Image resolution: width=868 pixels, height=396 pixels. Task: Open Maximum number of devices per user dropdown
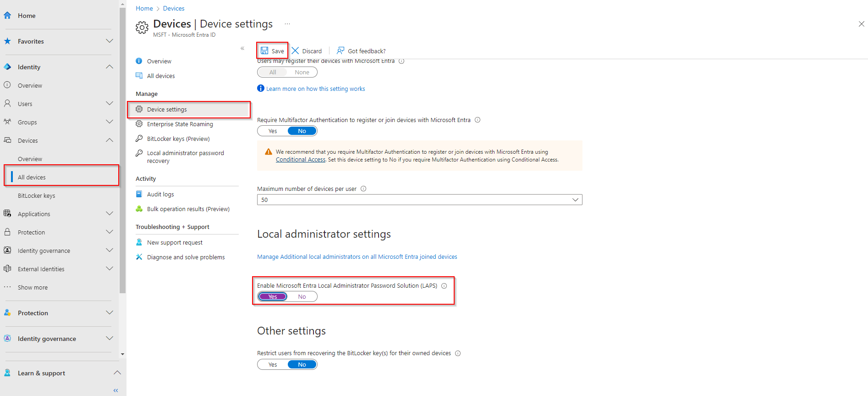point(419,200)
